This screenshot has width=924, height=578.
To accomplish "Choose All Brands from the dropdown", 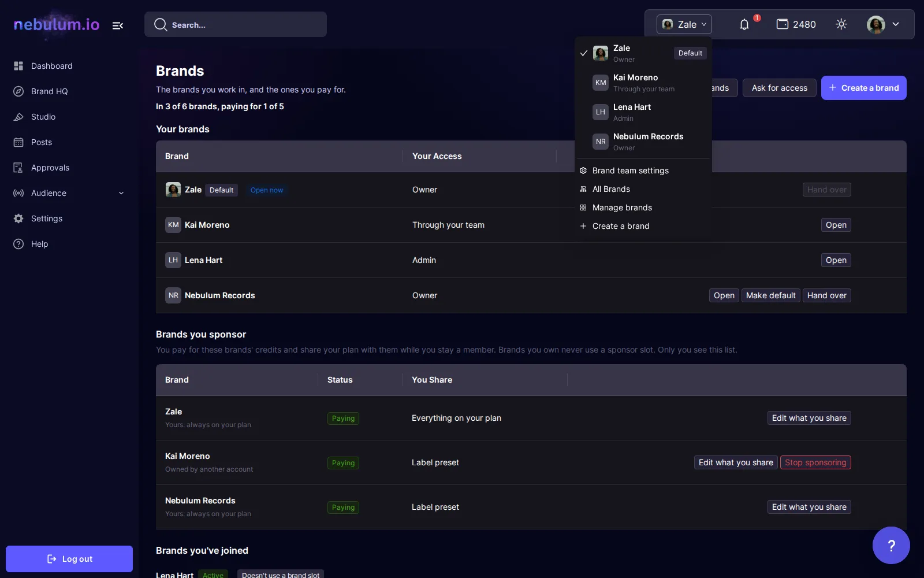I will pyautogui.click(x=643, y=189).
